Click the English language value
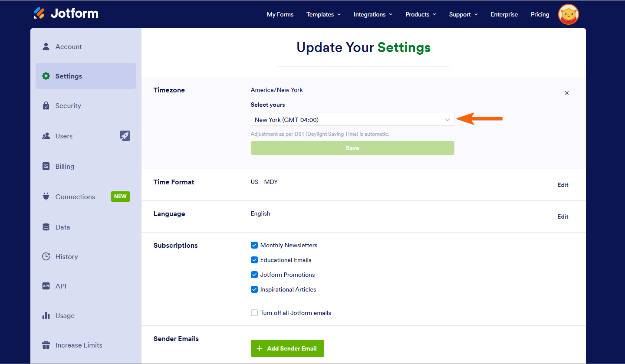The image size is (625, 364). click(260, 213)
